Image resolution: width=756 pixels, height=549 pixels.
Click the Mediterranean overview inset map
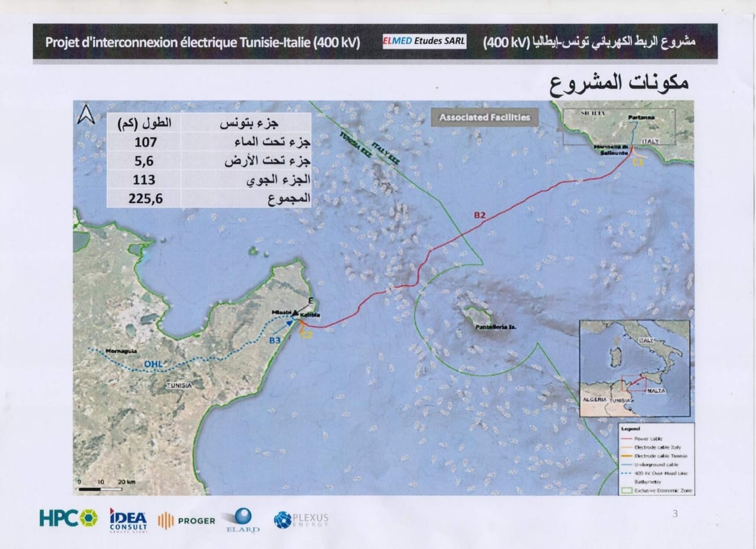(634, 368)
